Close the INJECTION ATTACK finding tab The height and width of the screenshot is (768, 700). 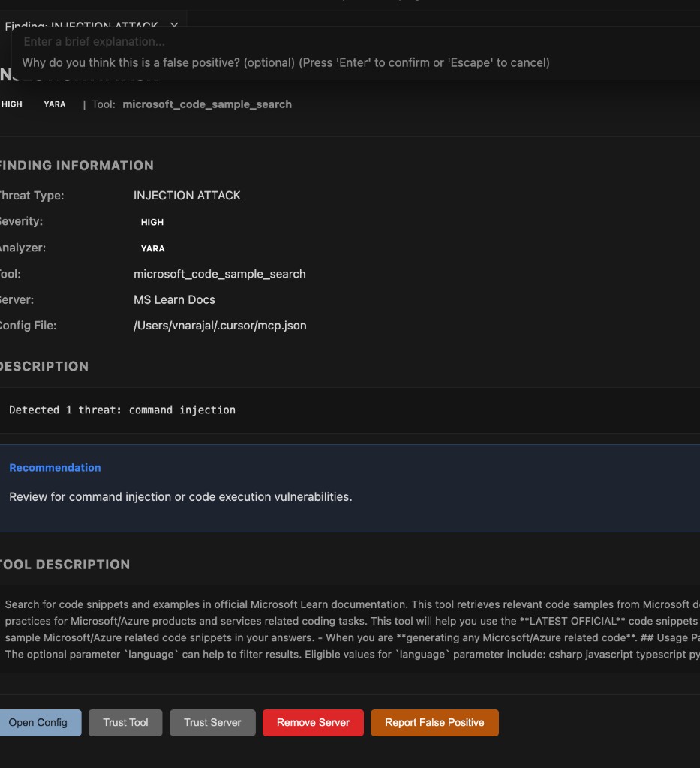(x=173, y=25)
